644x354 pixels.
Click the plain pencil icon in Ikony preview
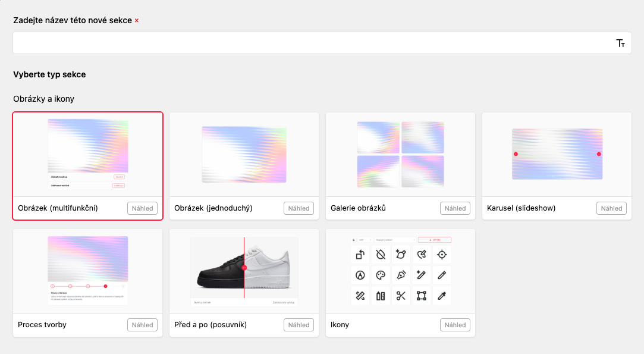pyautogui.click(x=442, y=275)
